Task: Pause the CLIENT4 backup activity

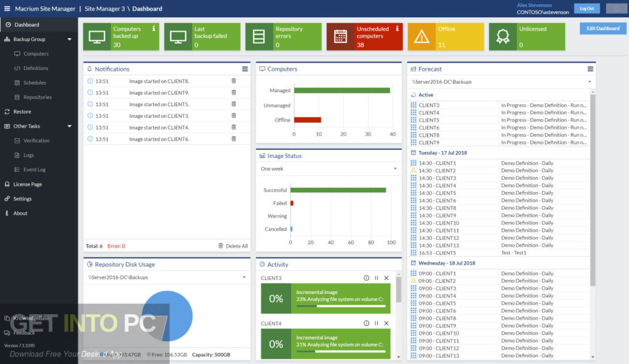Action: click(377, 322)
